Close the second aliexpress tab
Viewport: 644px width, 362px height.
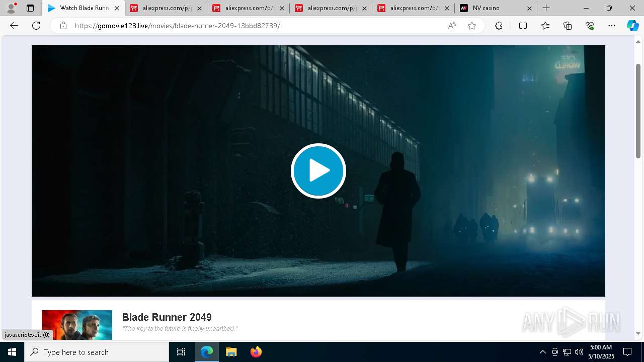[x=282, y=8]
